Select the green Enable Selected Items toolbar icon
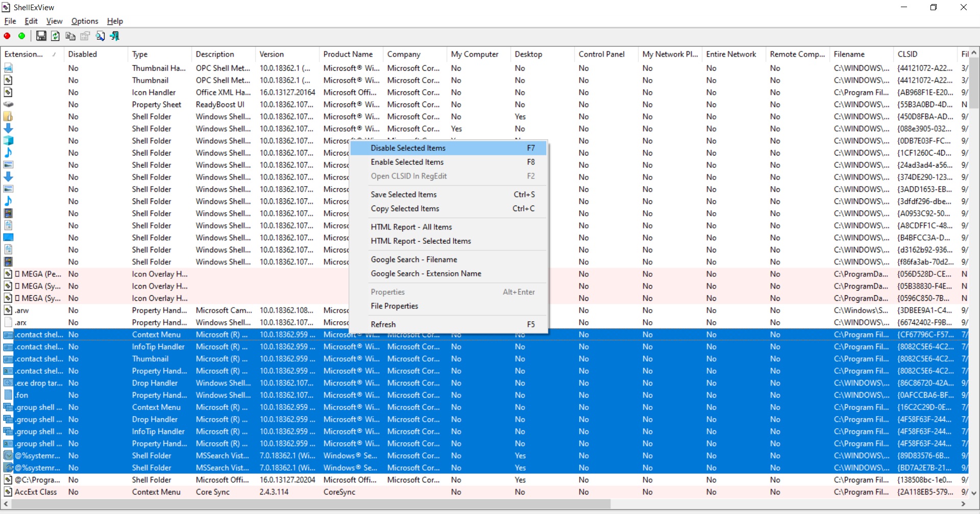Screen dimensions: 980x514 (x=21, y=36)
